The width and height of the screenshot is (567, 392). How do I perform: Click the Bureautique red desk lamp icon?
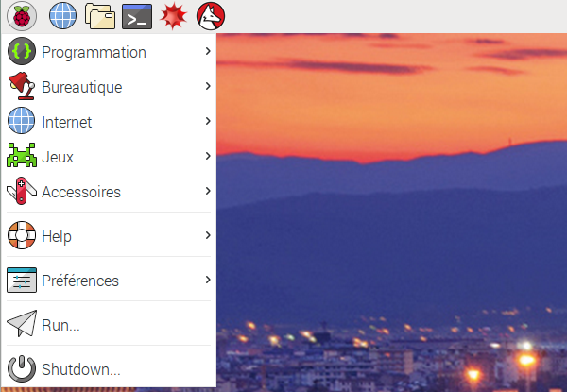click(22, 86)
